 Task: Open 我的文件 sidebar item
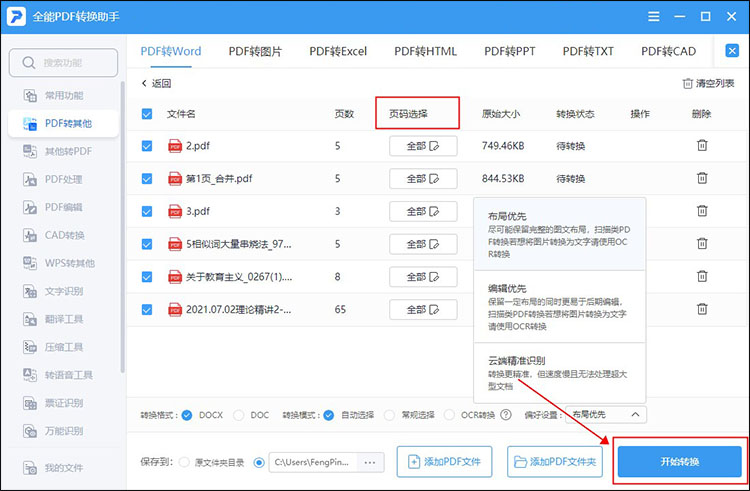point(64,468)
